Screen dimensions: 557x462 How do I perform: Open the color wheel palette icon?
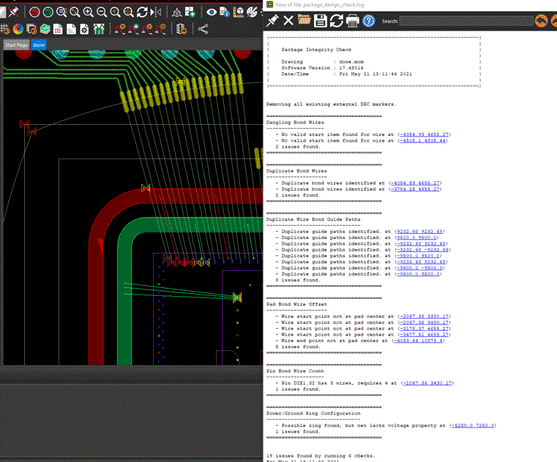(18, 29)
